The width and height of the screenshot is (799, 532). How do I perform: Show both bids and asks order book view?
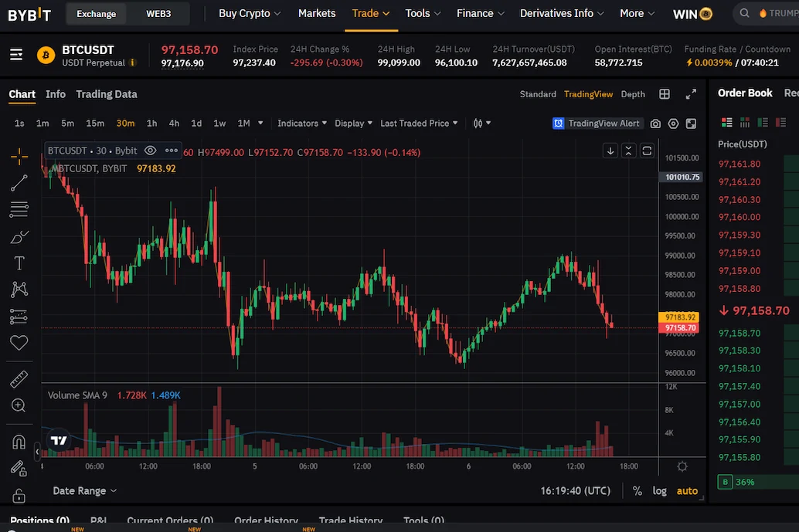click(727, 122)
